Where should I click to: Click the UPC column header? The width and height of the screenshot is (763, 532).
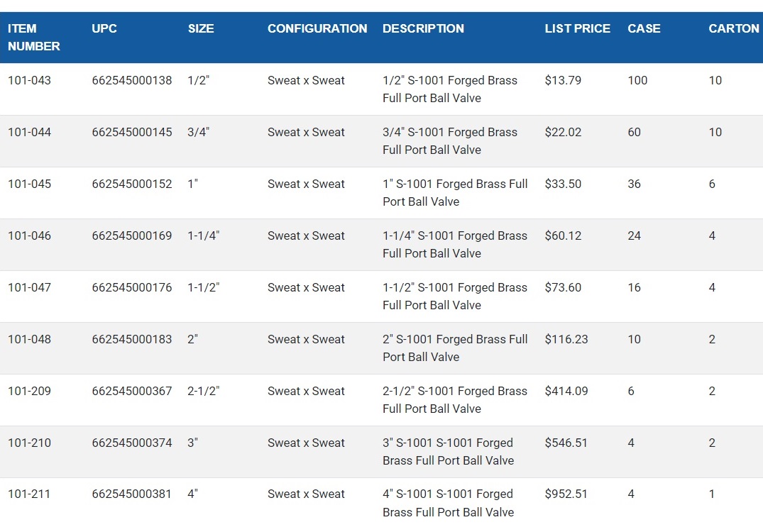(104, 29)
